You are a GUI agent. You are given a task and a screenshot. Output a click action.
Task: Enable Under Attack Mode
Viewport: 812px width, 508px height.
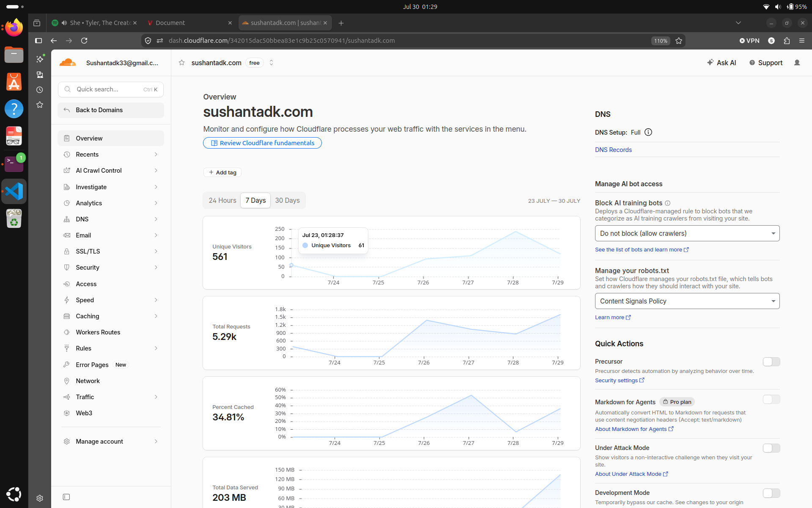(771, 448)
